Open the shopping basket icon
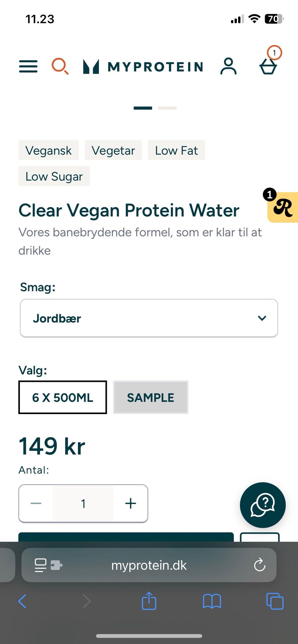The image size is (298, 644). tap(268, 65)
